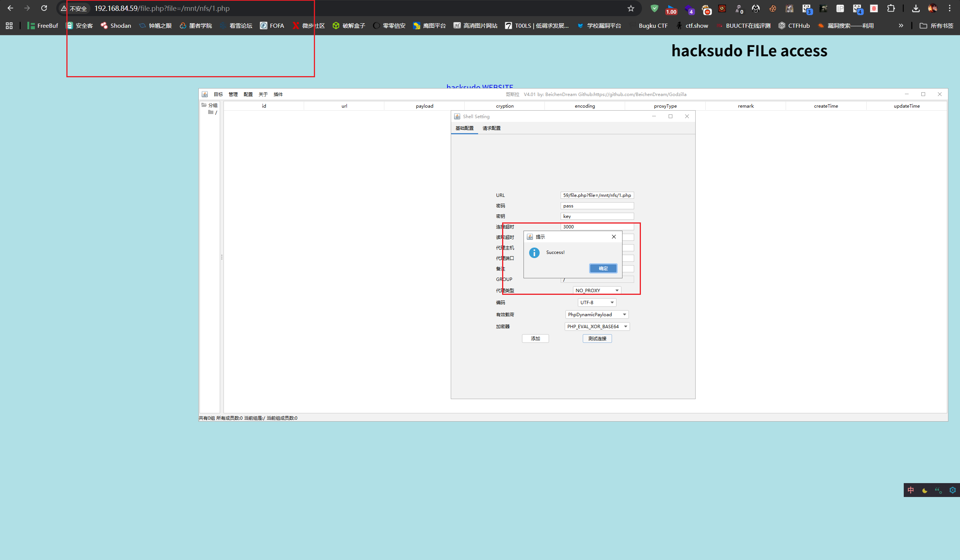This screenshot has width=960, height=560.
Task: Click the FOFA bookmark icon
Action: pos(263,26)
